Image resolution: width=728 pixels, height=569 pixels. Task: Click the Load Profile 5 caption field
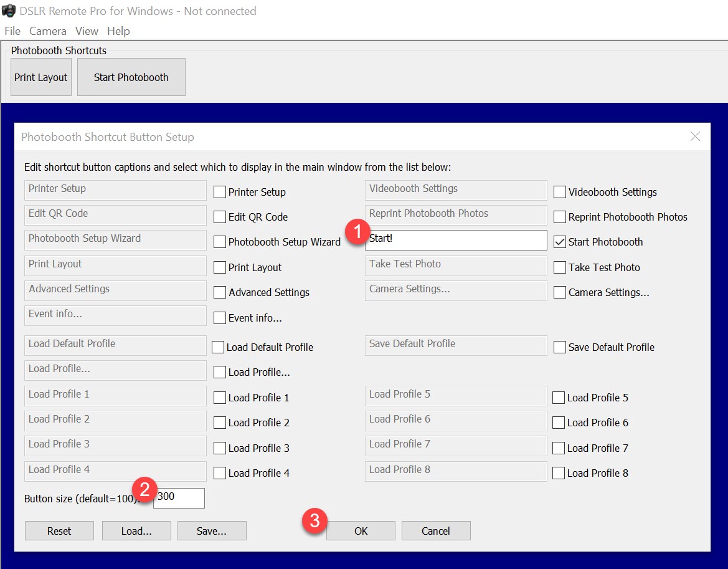(456, 396)
